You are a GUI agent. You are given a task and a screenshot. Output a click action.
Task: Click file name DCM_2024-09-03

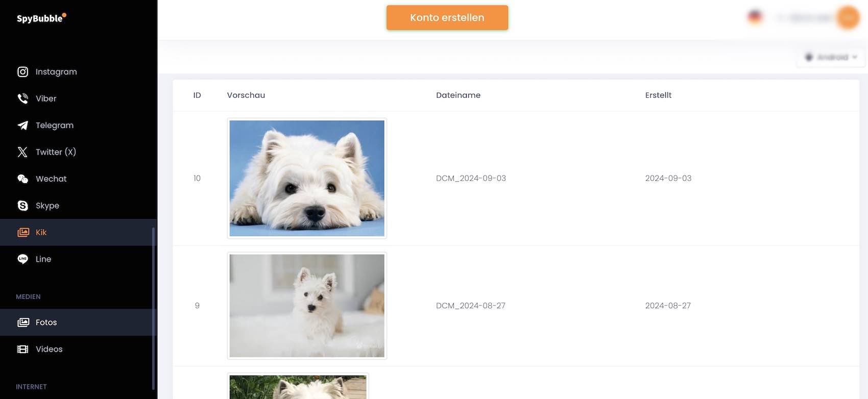coord(471,179)
